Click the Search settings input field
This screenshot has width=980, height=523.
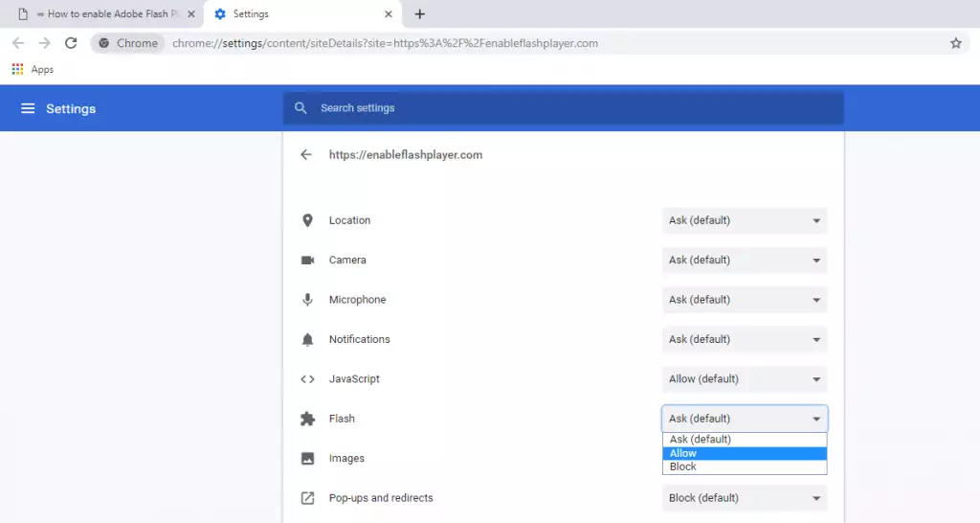pyautogui.click(x=574, y=108)
